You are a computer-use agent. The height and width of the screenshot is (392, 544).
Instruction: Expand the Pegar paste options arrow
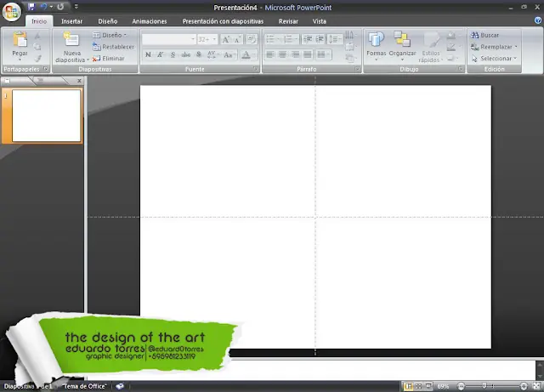coord(20,60)
